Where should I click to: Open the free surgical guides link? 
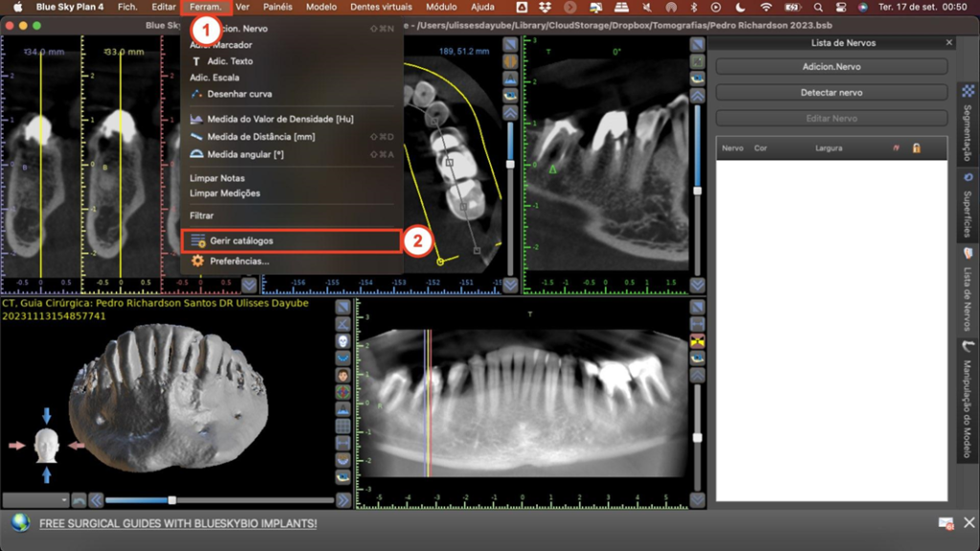tap(177, 523)
